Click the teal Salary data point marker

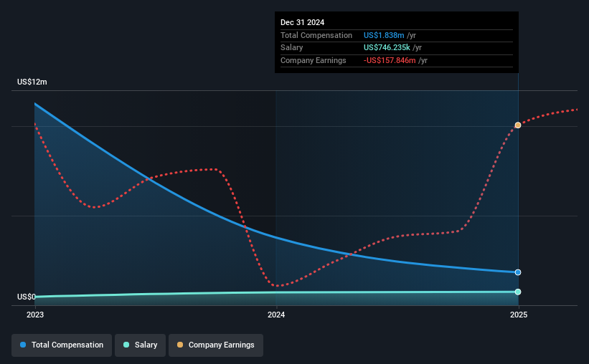click(518, 292)
